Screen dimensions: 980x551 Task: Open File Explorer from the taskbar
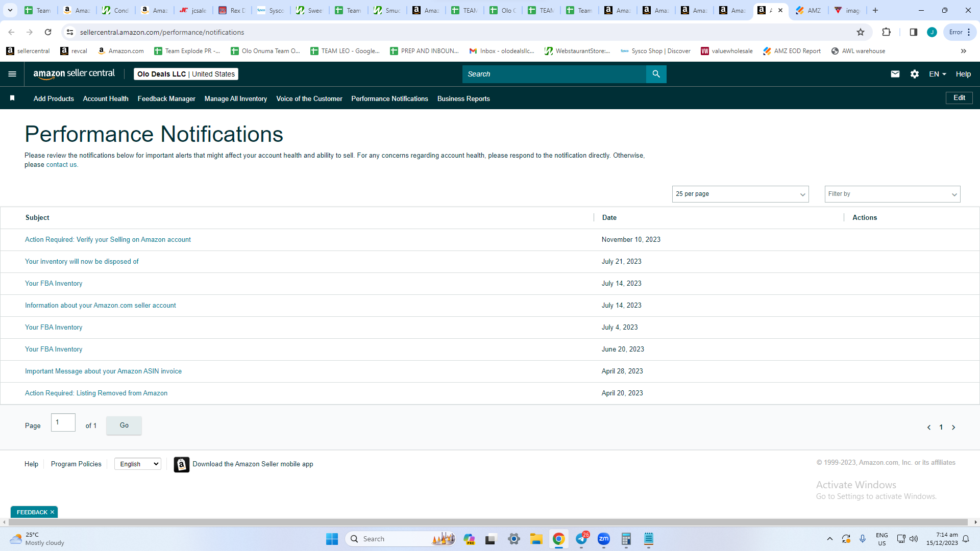pyautogui.click(x=536, y=539)
